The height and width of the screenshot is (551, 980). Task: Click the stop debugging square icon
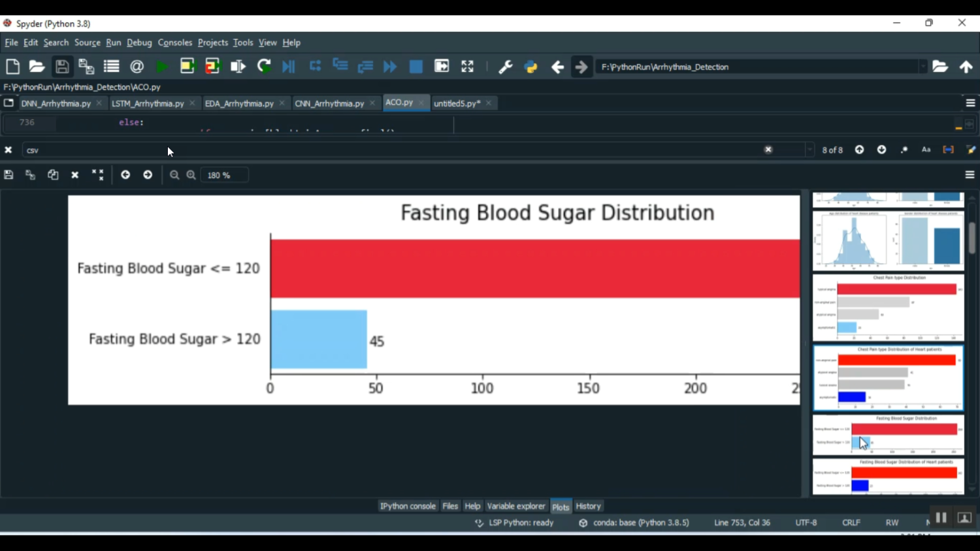click(416, 67)
